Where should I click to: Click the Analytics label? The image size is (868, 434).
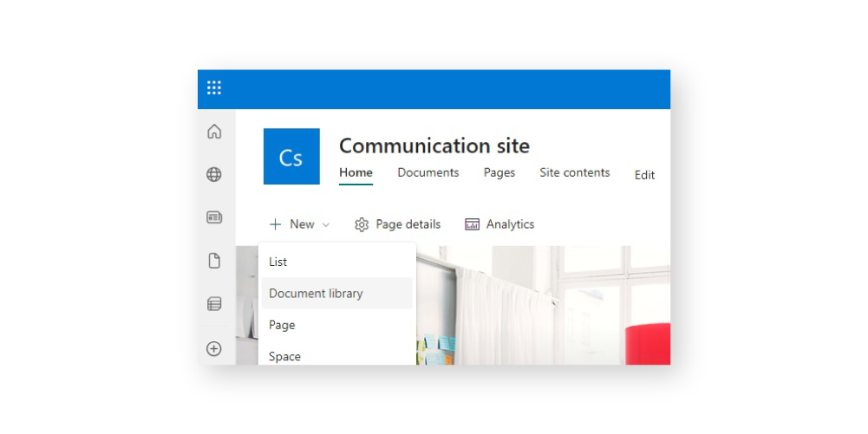point(511,223)
